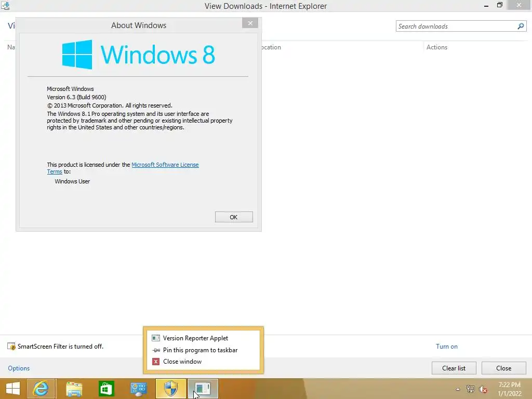Click the search magnifier in downloads
Screen dimensions: 532x399
pos(521,26)
